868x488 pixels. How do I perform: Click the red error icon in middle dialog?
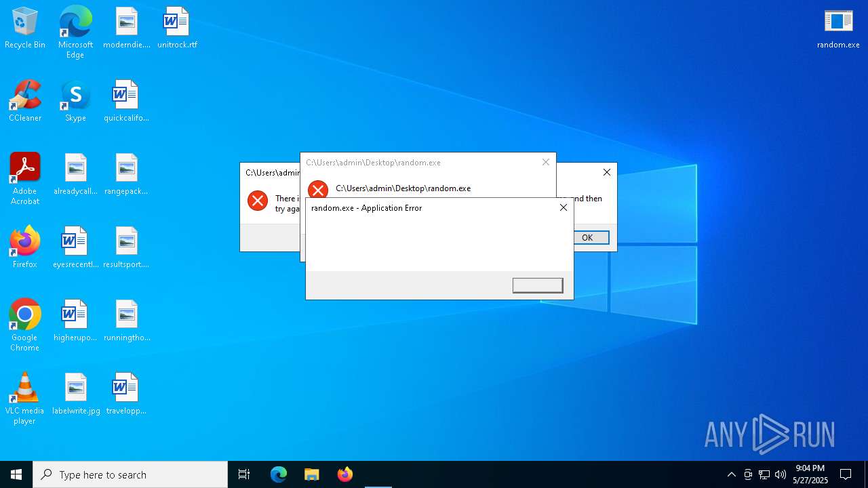pos(317,189)
